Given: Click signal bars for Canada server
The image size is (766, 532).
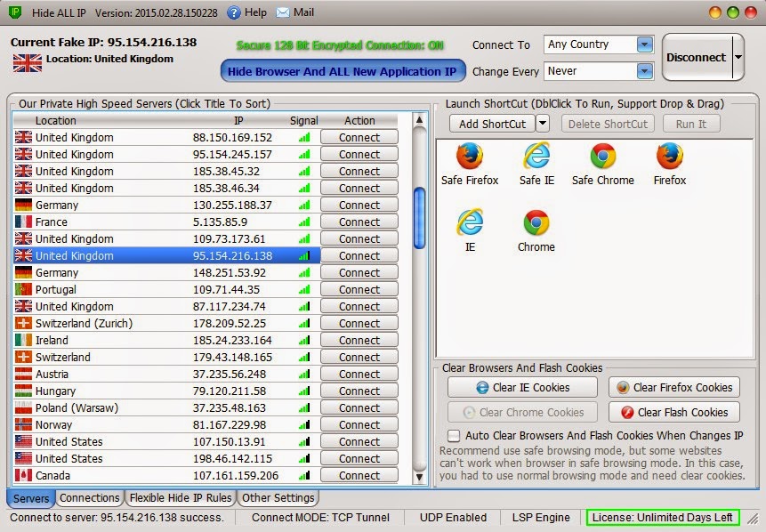Looking at the screenshot, I should pyautogui.click(x=304, y=475).
